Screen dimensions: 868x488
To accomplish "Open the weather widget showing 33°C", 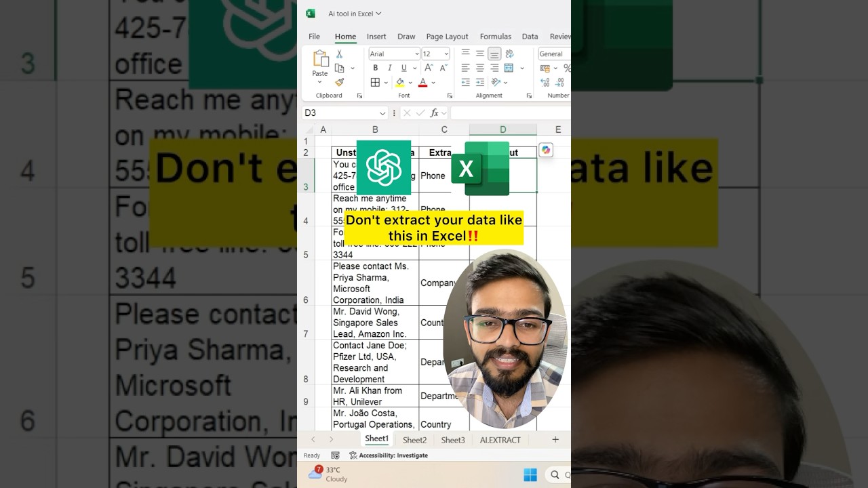I will (x=328, y=474).
